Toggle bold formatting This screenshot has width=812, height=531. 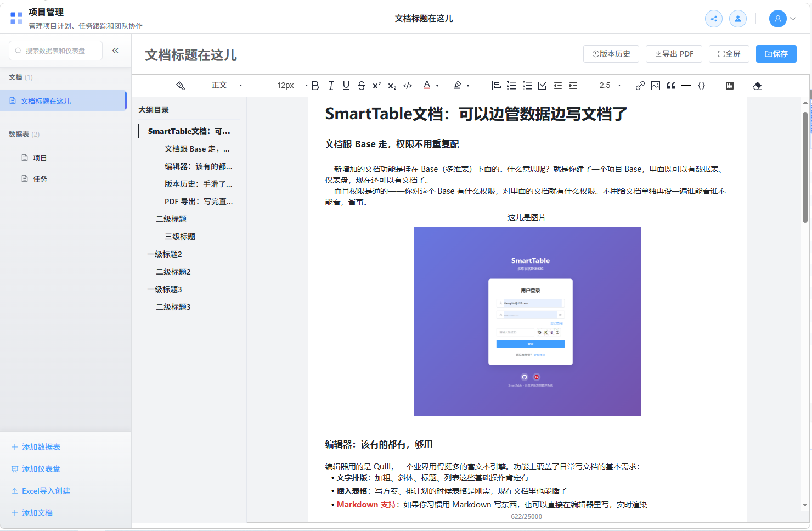coord(315,86)
